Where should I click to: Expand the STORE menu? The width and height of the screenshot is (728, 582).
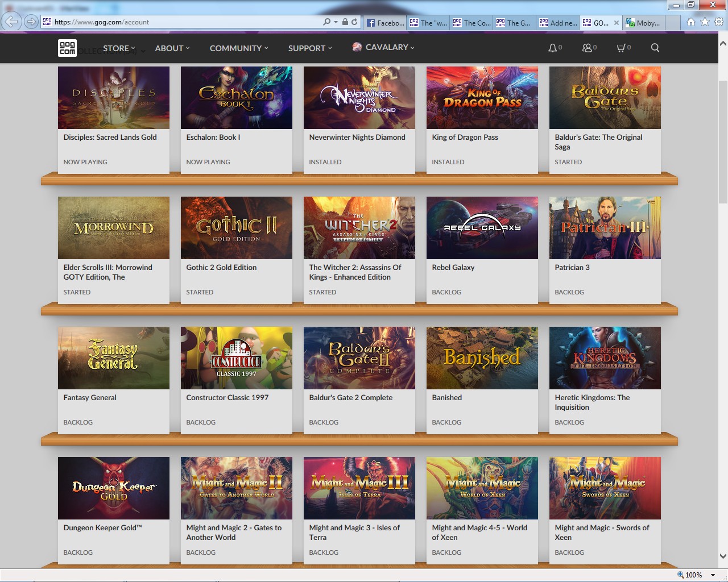tap(119, 48)
